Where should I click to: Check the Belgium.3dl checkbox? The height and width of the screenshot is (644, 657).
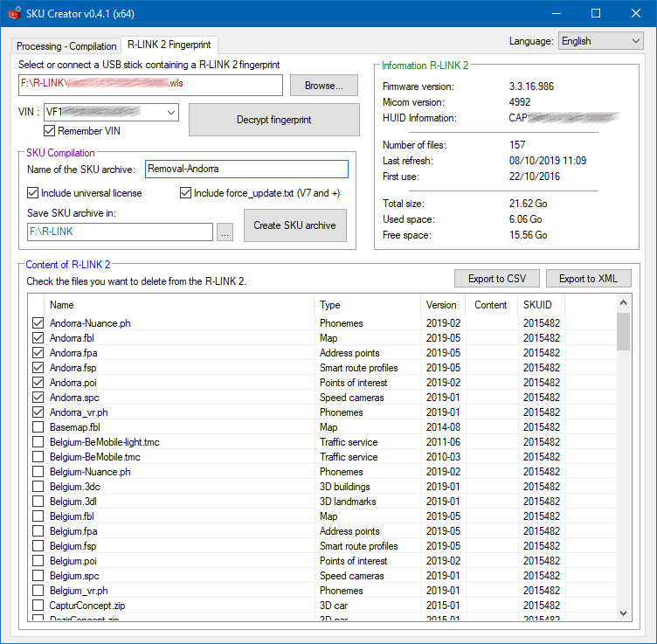point(38,502)
